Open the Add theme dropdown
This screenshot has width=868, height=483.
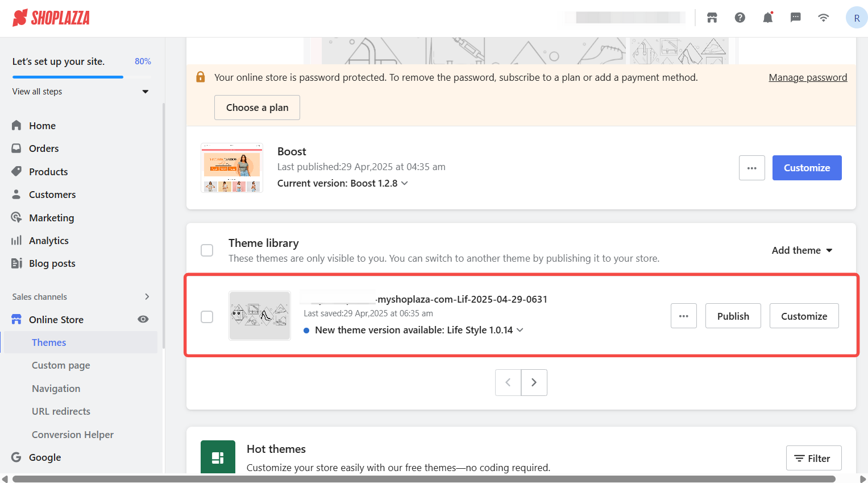tap(802, 250)
